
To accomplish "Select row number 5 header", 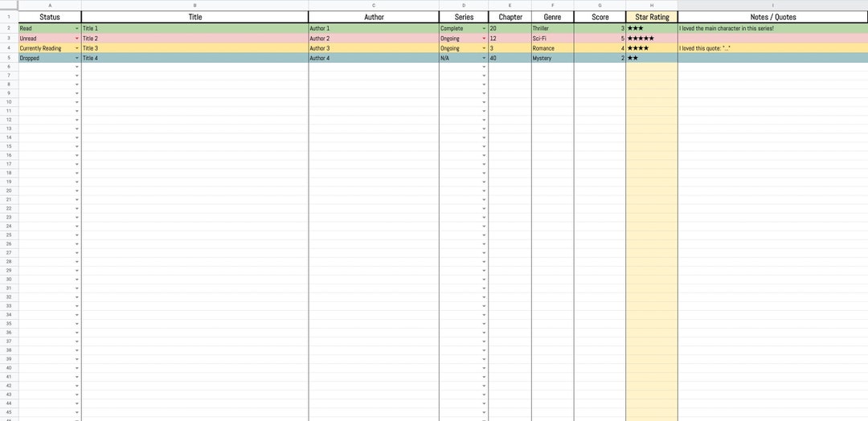I will (x=9, y=58).
